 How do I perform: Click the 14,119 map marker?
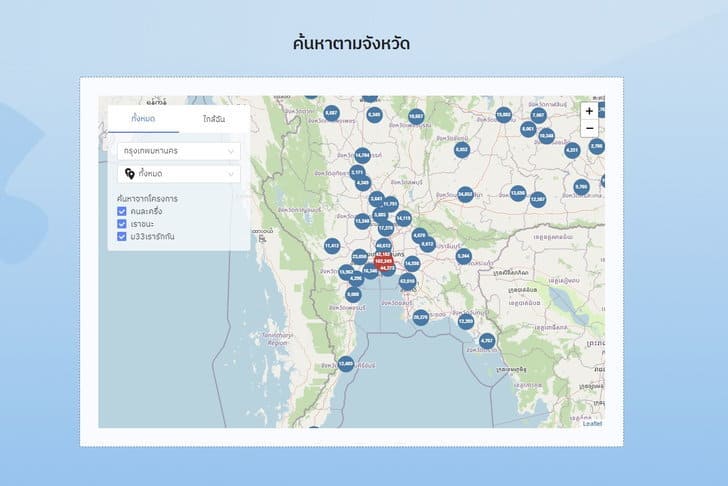(403, 218)
